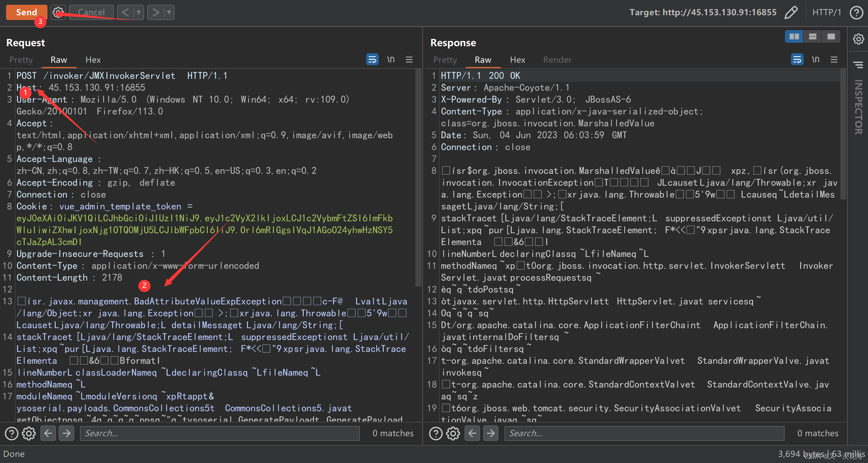The height and width of the screenshot is (463, 868).
Task: Click the Response Date header line
Action: coord(534,135)
